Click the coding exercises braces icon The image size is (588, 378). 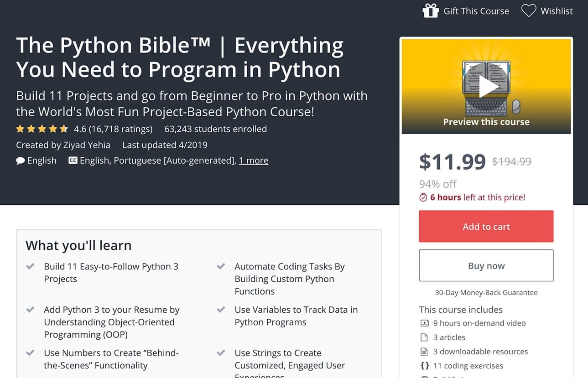point(425,366)
